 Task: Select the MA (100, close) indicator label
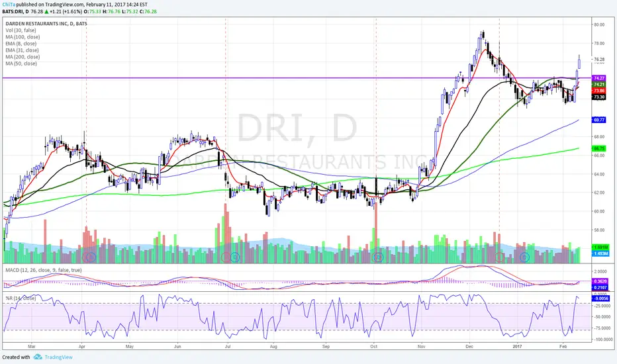(x=23, y=37)
